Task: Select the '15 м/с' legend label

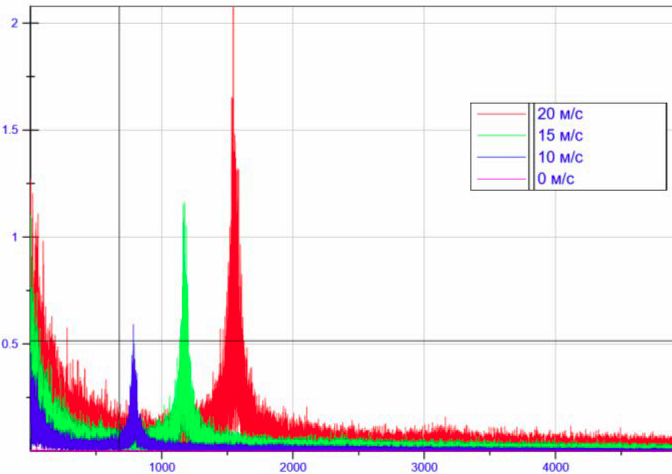Action: point(560,135)
